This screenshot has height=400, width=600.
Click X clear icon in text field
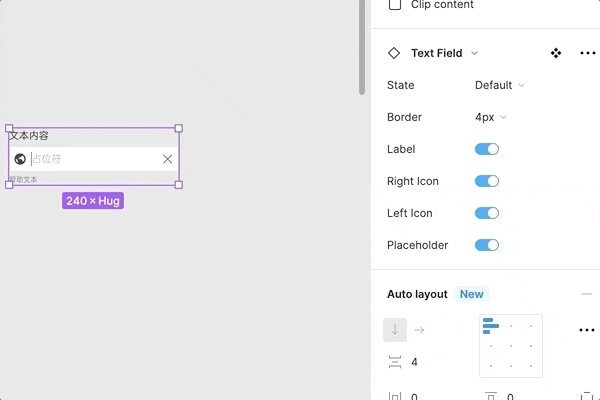[167, 159]
